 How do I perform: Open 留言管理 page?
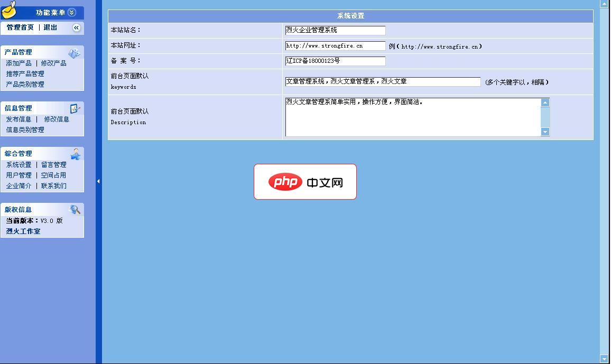pyautogui.click(x=54, y=165)
